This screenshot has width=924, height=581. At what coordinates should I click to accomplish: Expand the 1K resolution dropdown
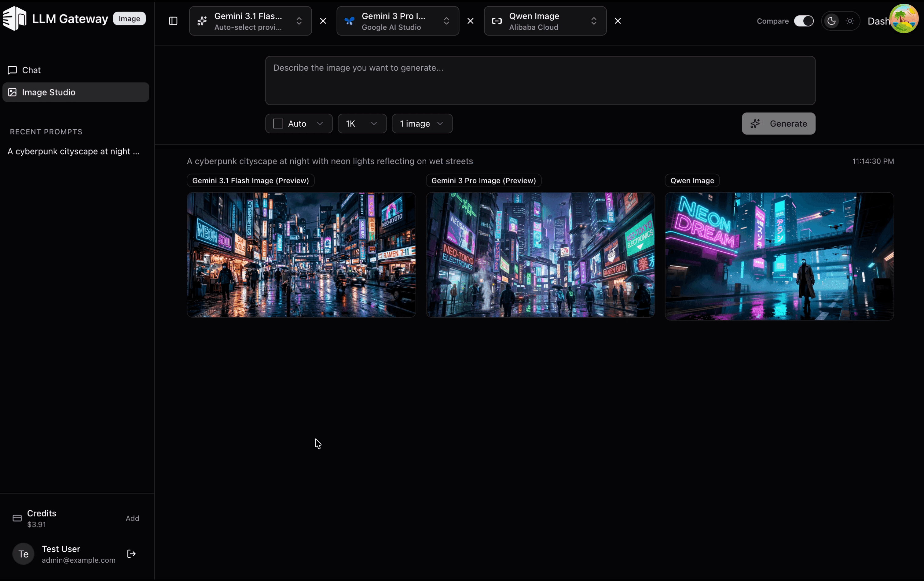pyautogui.click(x=361, y=124)
